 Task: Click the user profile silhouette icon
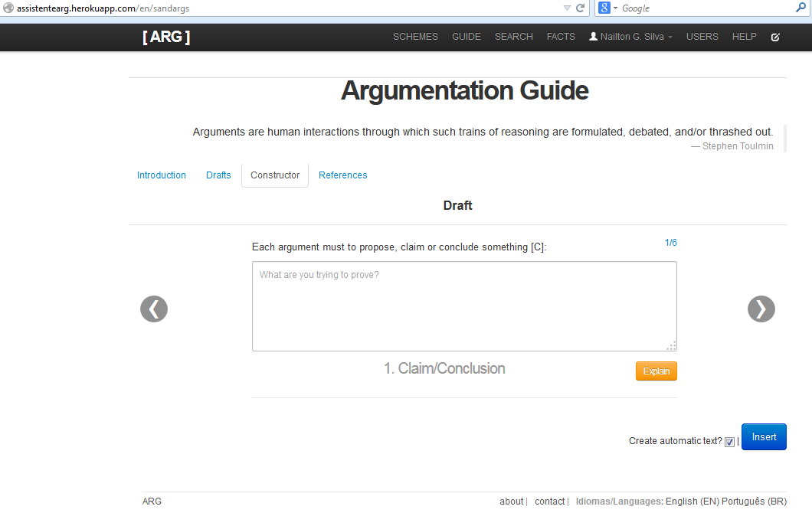tap(594, 36)
